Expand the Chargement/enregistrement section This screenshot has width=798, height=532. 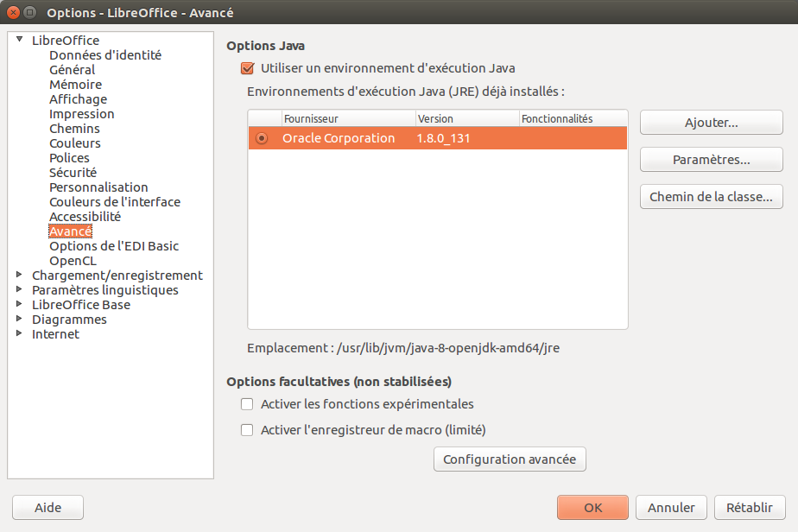coord(19,275)
